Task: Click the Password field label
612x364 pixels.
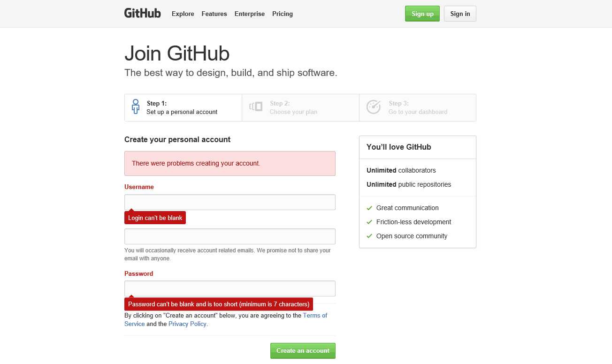Action: [138, 273]
